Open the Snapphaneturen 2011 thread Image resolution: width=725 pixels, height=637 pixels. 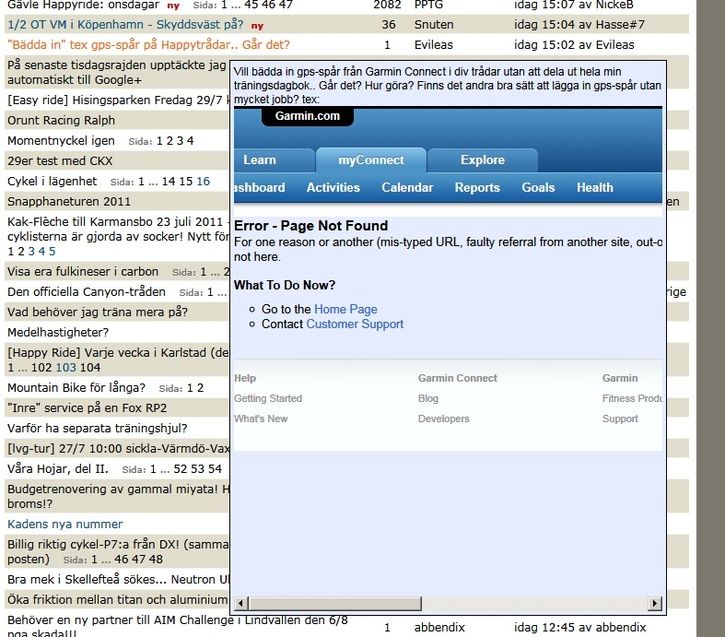[x=69, y=202]
